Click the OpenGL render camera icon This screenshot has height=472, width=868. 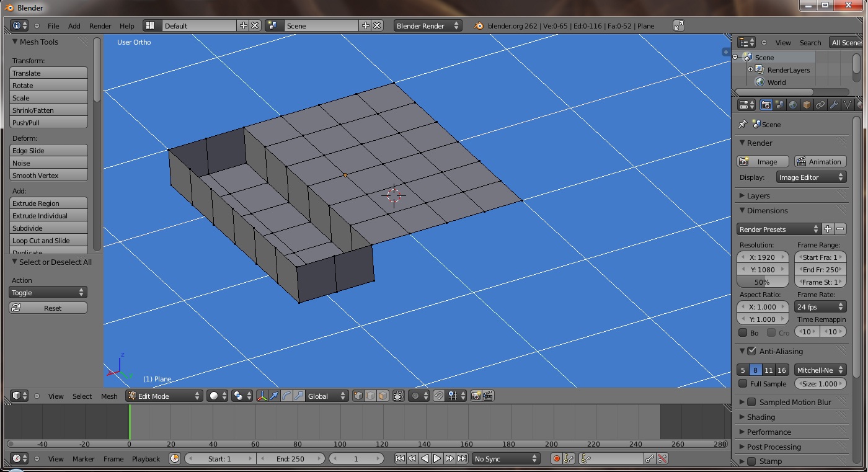click(x=476, y=396)
